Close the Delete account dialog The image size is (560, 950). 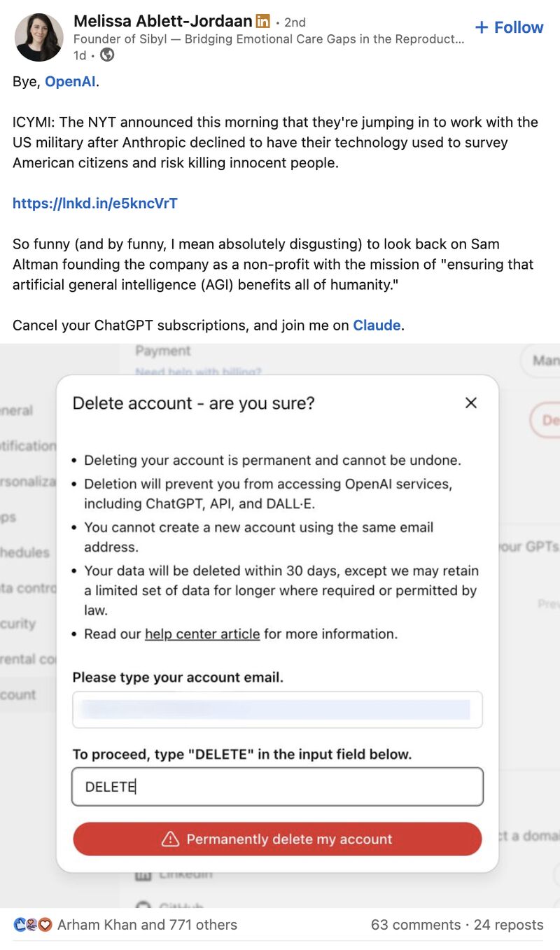[x=471, y=403]
